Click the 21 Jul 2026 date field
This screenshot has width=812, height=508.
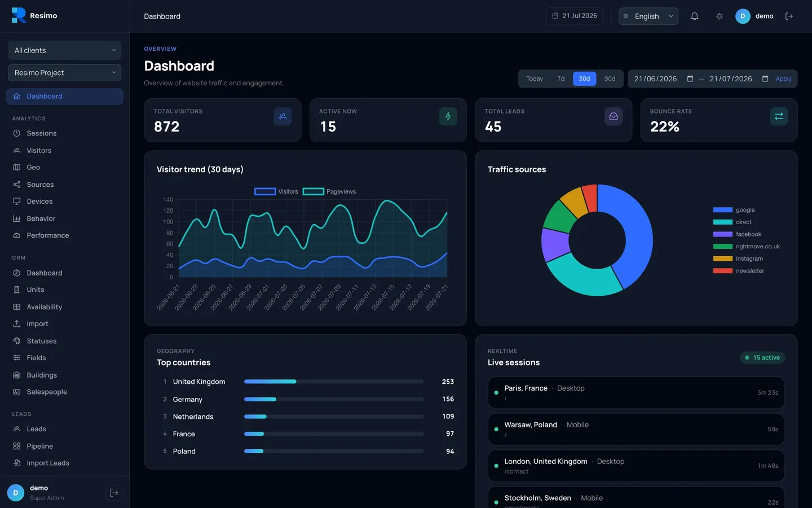pos(575,16)
